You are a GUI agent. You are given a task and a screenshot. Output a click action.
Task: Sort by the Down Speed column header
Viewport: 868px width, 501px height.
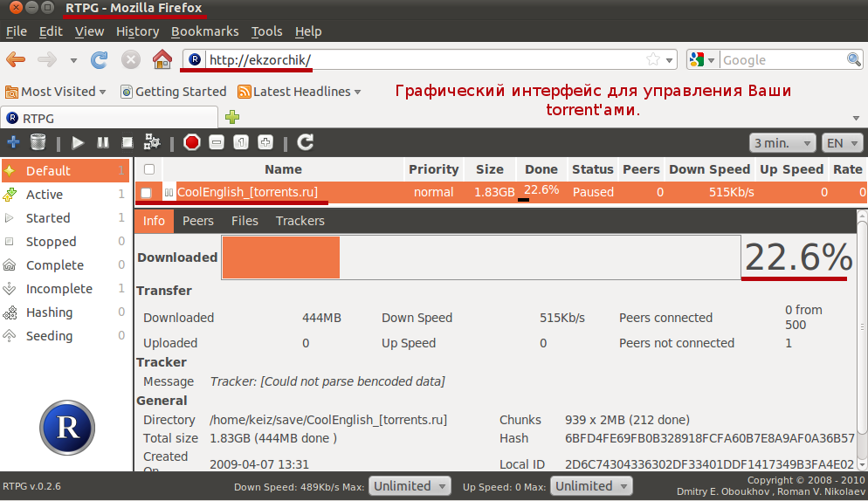click(710, 169)
